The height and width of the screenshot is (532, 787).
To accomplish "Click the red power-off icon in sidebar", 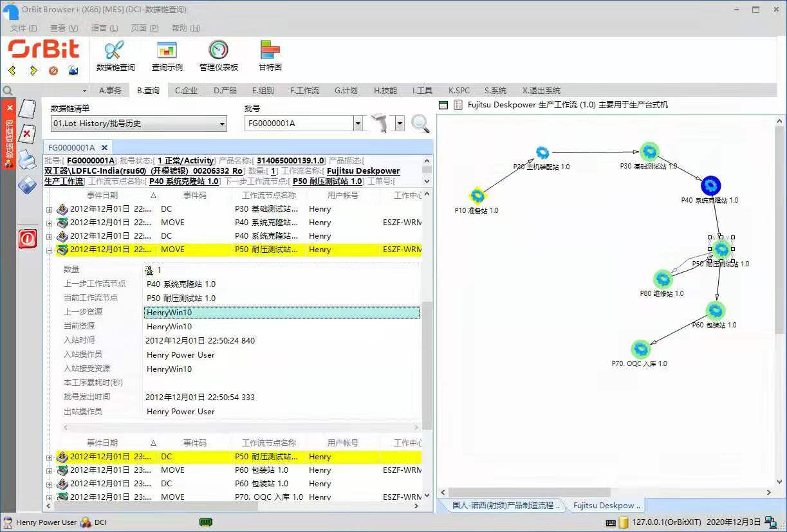I will [26, 239].
